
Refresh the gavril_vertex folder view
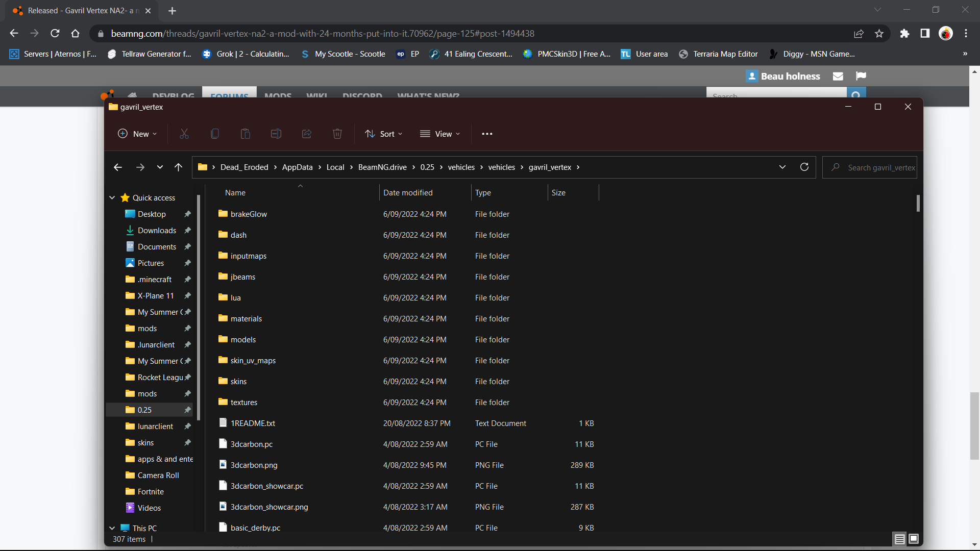coord(804,167)
